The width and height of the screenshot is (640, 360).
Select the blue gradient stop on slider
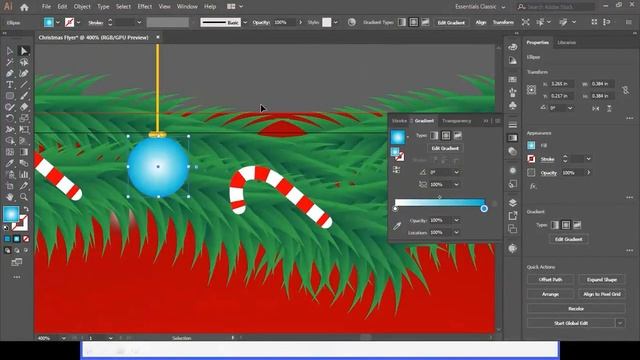pyautogui.click(x=484, y=209)
